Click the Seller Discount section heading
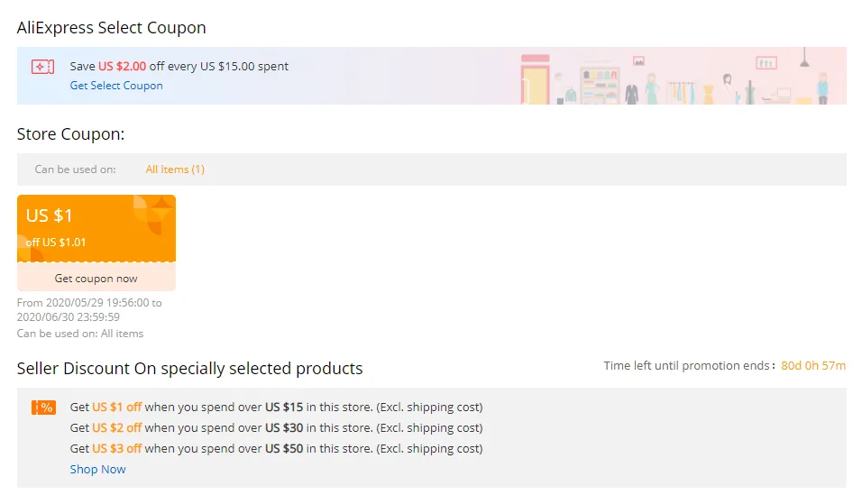 [189, 368]
